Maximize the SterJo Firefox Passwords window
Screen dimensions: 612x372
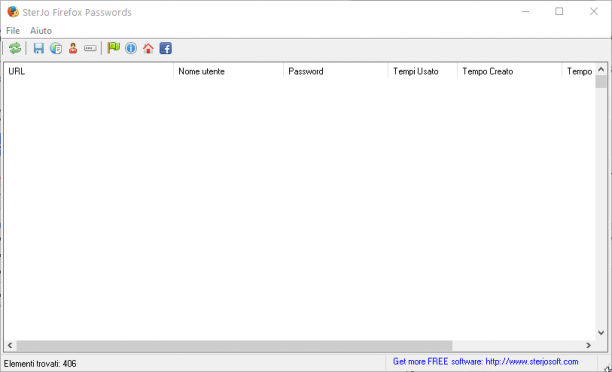tap(559, 11)
